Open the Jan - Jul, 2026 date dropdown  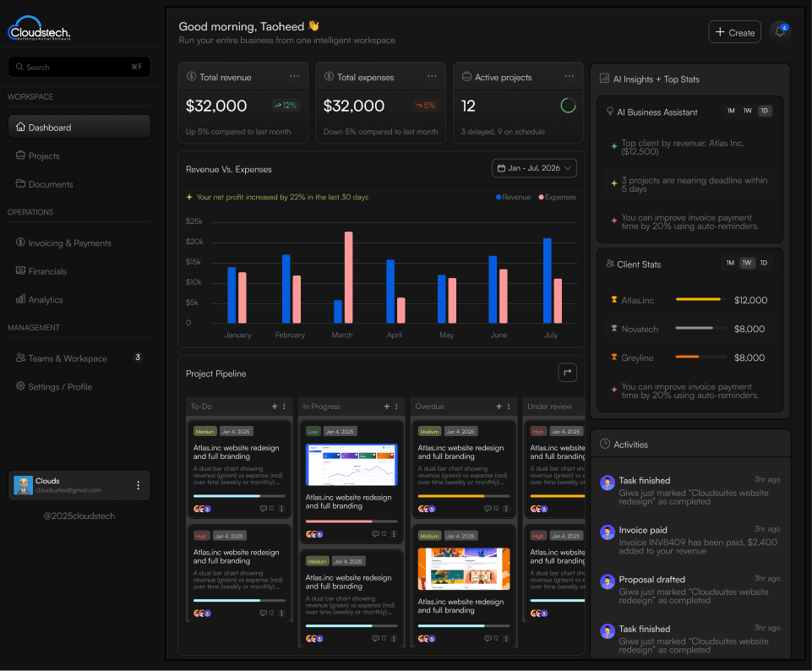point(534,167)
